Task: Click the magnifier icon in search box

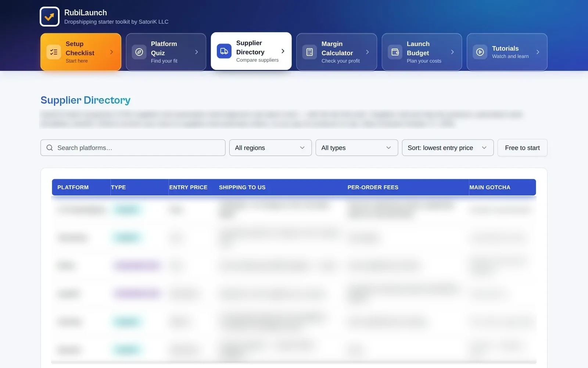Action: (50, 148)
